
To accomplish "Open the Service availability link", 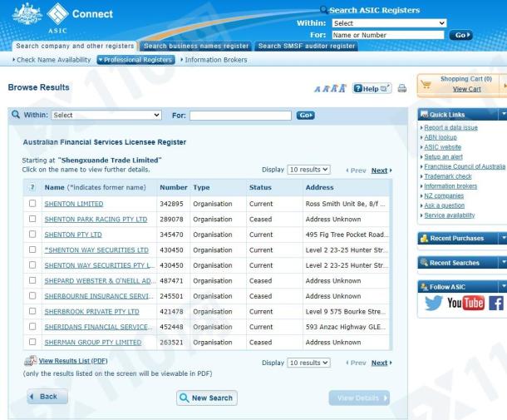I will pos(450,215).
